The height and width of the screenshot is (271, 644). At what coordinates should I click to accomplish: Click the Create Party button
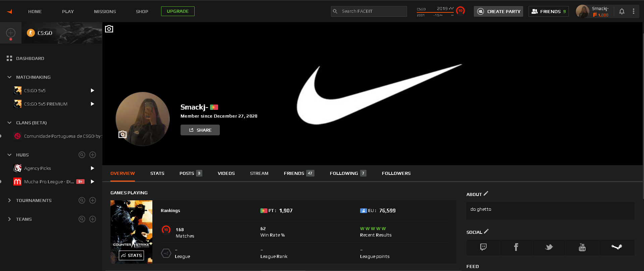coord(498,11)
